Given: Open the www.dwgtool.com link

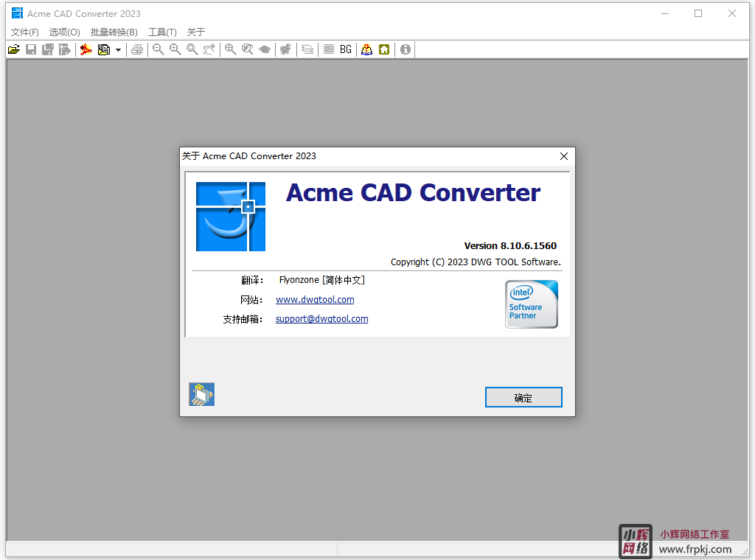Looking at the screenshot, I should [315, 300].
